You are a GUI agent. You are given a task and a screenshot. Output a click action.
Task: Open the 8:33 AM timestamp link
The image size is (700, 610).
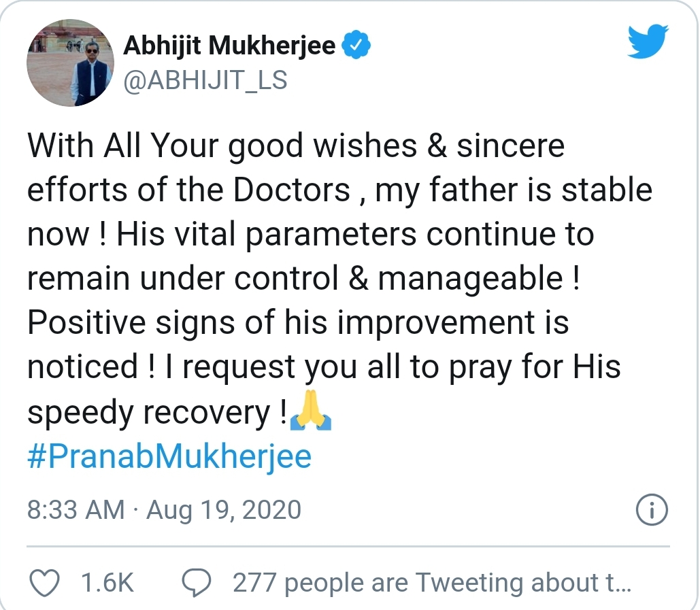point(76,509)
